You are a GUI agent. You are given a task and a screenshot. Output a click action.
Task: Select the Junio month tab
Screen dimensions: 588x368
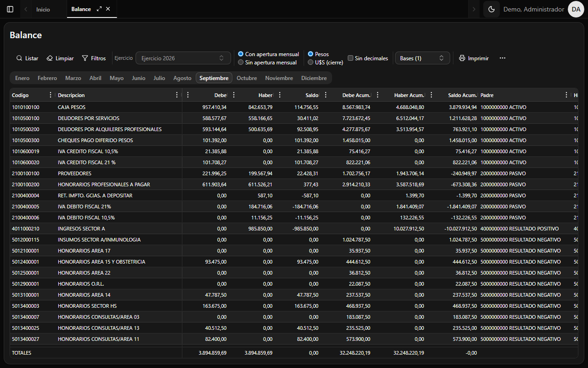pos(139,78)
